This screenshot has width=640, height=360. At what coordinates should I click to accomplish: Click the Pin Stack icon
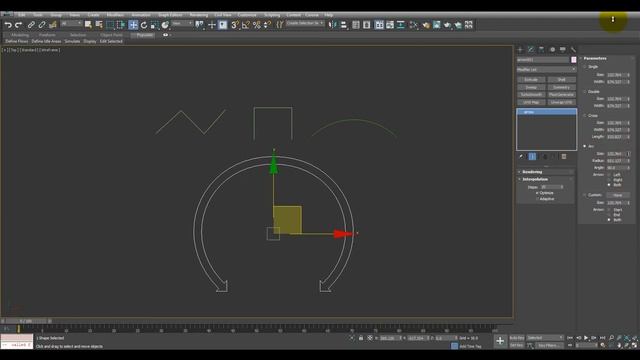coord(521,157)
